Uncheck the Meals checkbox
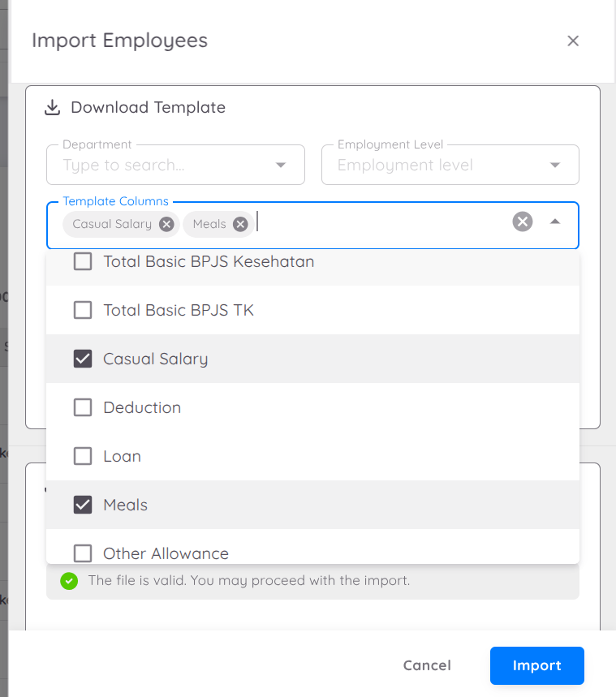This screenshot has height=697, width=616. 83,505
